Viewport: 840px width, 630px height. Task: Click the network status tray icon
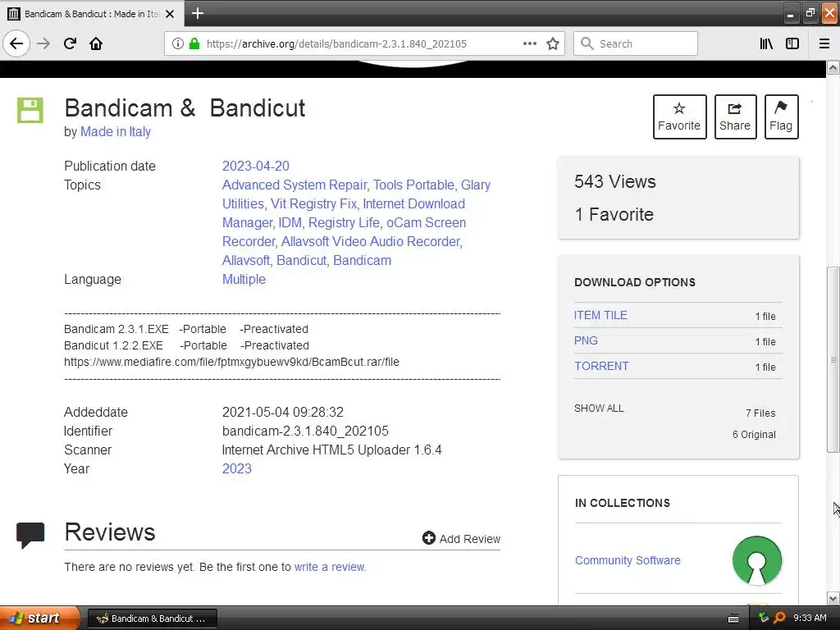pos(764,618)
